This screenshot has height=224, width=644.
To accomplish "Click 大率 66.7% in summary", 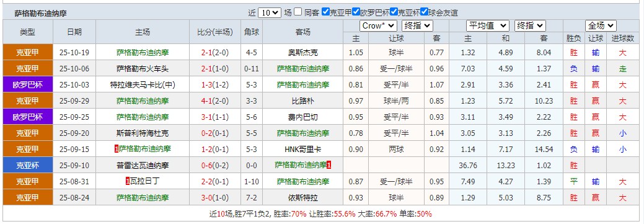I will 386,213.
